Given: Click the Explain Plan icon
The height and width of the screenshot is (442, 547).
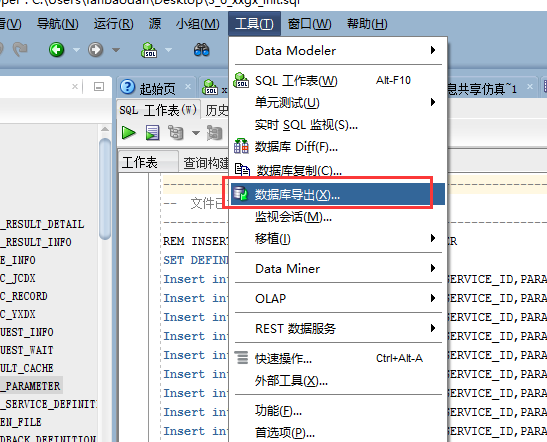Looking at the screenshot, I should click(x=175, y=133).
